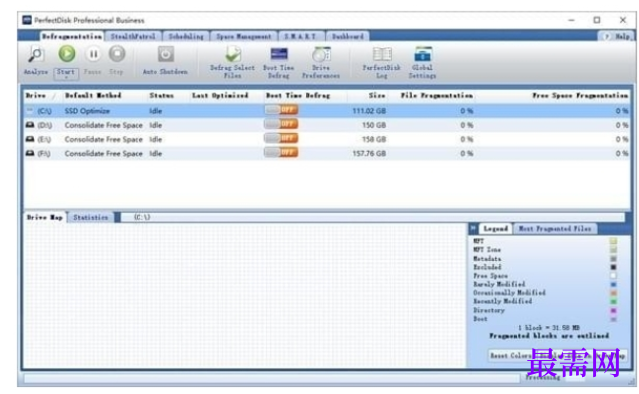Click the Recently Modified green swatch
This screenshot has width=639, height=394.
(613, 302)
